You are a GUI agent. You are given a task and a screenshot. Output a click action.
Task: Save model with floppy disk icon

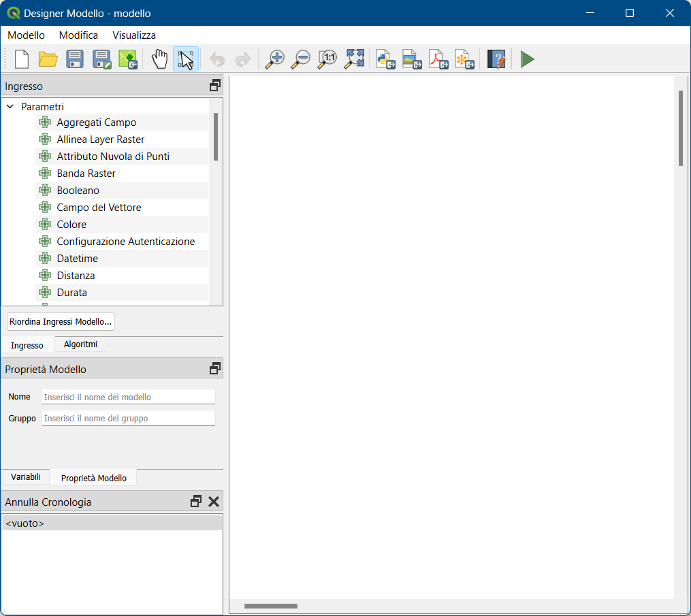[74, 59]
